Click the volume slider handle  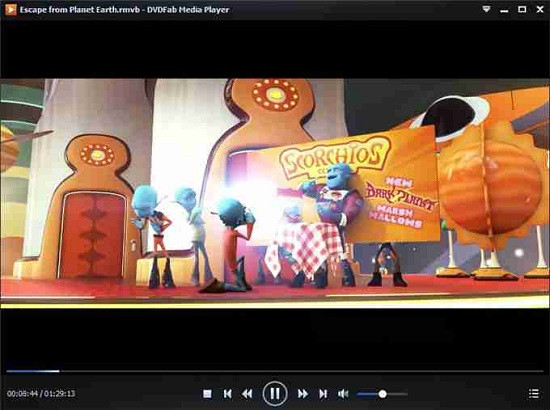tap(383, 394)
